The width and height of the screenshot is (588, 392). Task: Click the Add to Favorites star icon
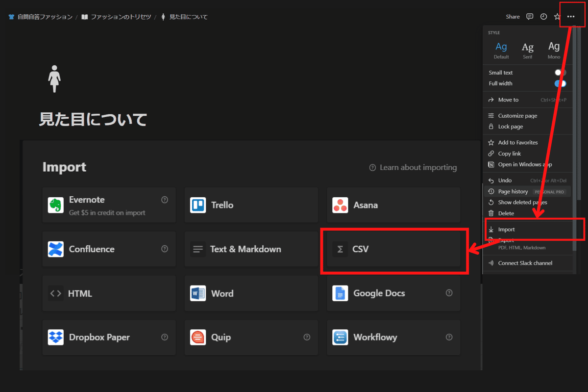click(491, 142)
